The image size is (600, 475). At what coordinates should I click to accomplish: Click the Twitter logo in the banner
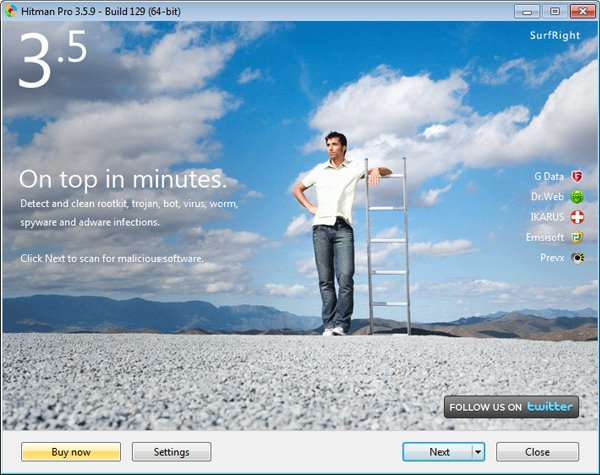click(550, 406)
